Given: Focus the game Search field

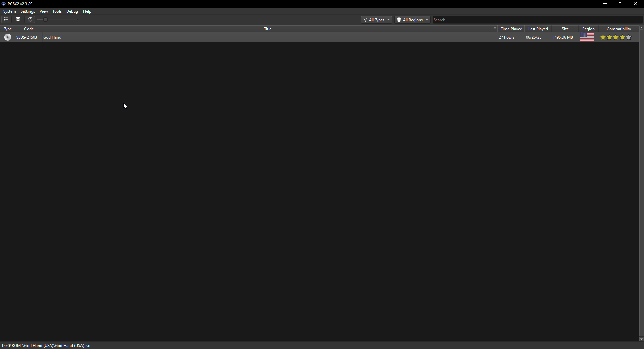Looking at the screenshot, I should tap(537, 20).
